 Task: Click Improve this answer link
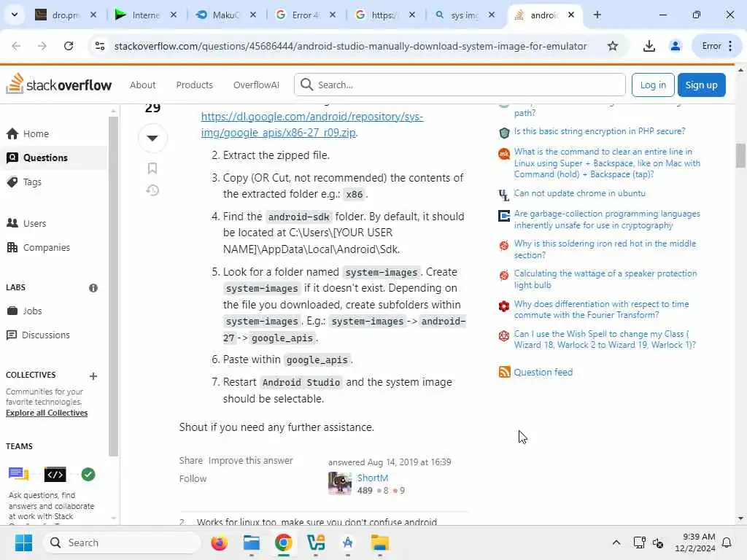click(x=251, y=461)
